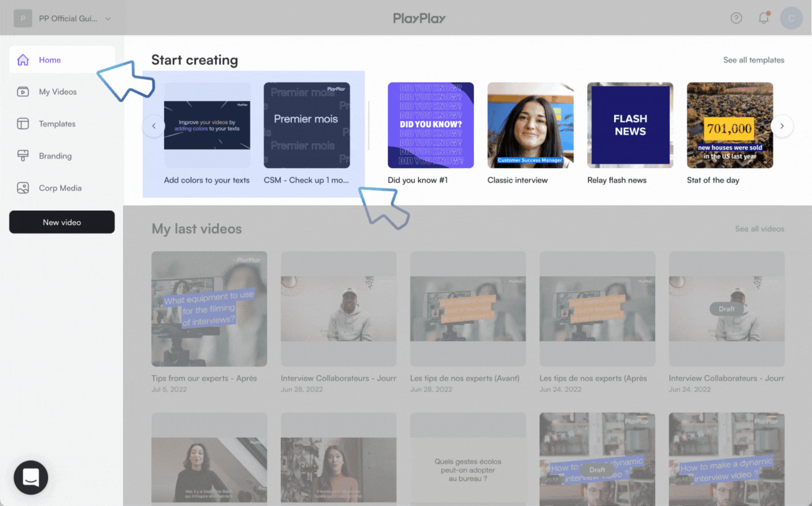The height and width of the screenshot is (506, 812).
Task: Open the Stat of the day template
Action: [729, 125]
